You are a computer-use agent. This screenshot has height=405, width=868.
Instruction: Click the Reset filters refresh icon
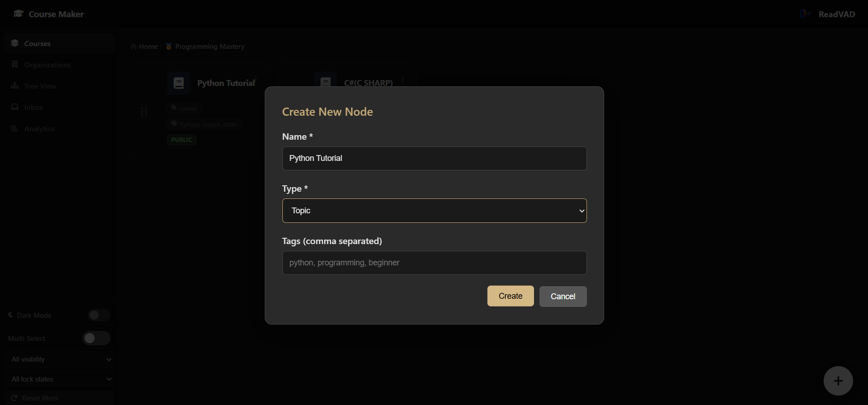tap(14, 398)
